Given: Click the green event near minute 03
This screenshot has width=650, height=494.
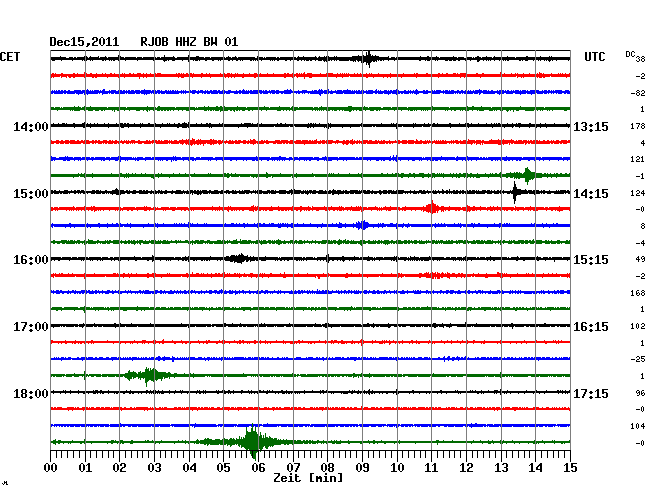Looking at the screenshot, I should (149, 376).
